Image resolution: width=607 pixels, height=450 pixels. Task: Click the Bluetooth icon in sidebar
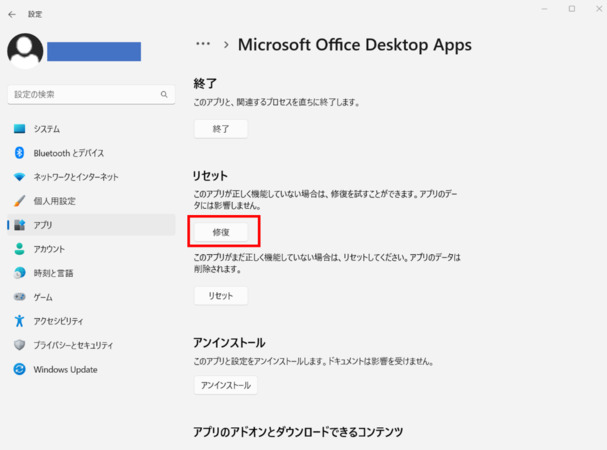pyautogui.click(x=19, y=153)
